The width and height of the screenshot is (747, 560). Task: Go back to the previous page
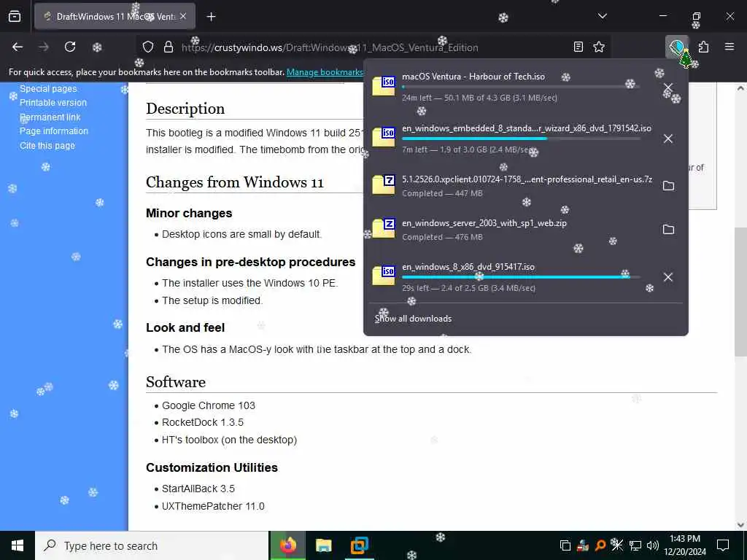click(18, 47)
